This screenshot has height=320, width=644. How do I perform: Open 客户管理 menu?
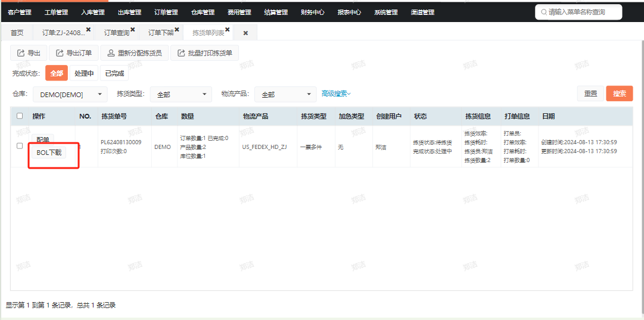20,13
